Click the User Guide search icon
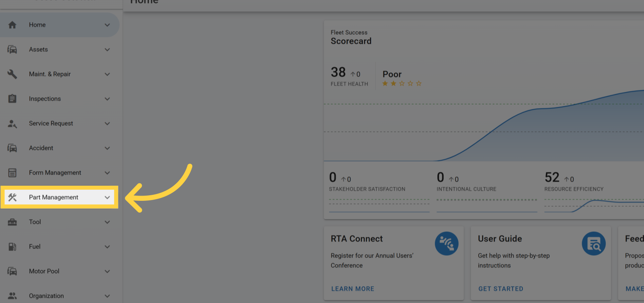Image resolution: width=644 pixels, height=303 pixels. (x=594, y=243)
